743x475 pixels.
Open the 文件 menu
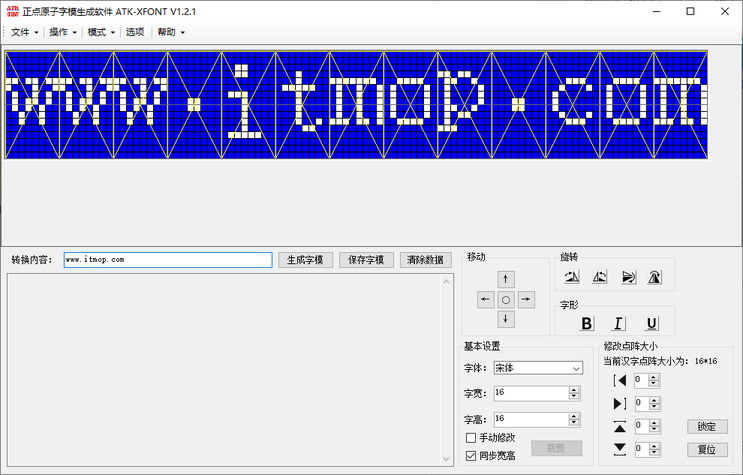pos(25,32)
